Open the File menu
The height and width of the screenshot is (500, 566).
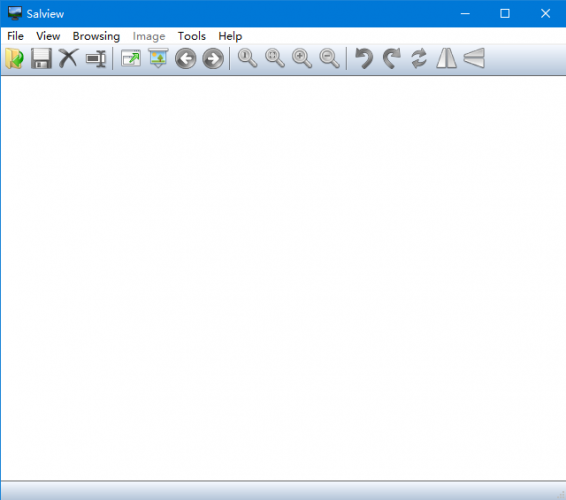click(16, 36)
